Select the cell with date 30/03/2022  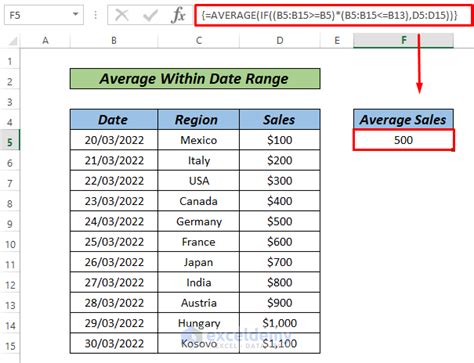pyautogui.click(x=114, y=343)
